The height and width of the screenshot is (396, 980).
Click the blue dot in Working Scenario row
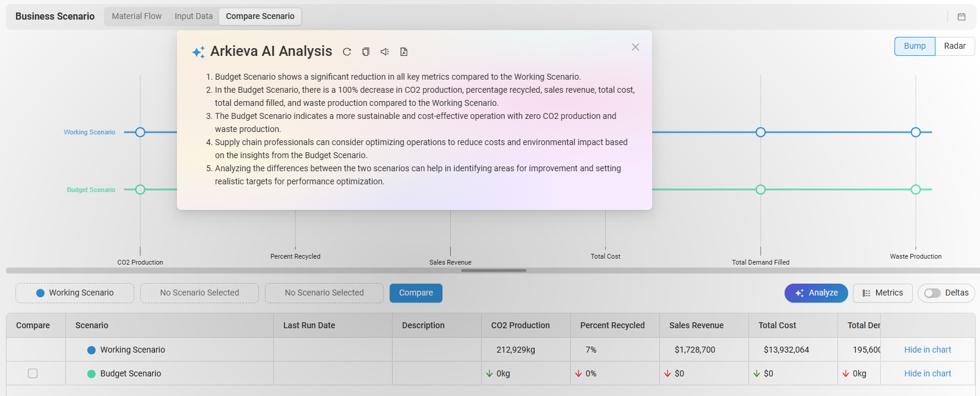pyautogui.click(x=91, y=350)
